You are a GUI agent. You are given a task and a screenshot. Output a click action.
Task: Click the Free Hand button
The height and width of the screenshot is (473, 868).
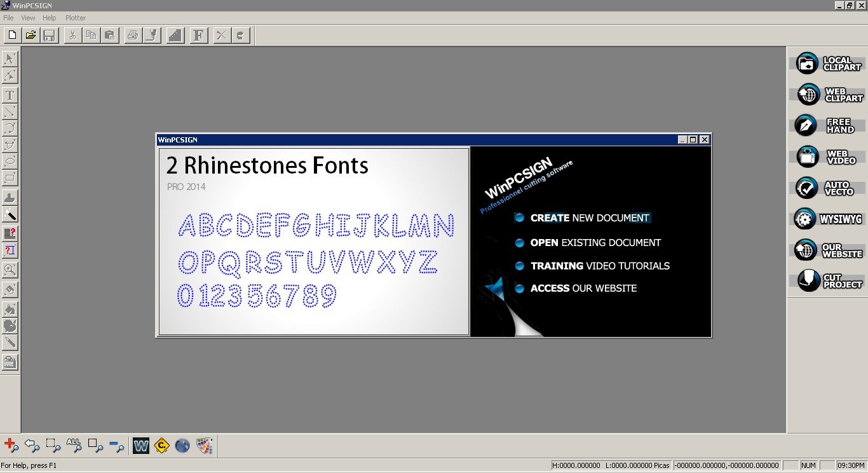[828, 125]
